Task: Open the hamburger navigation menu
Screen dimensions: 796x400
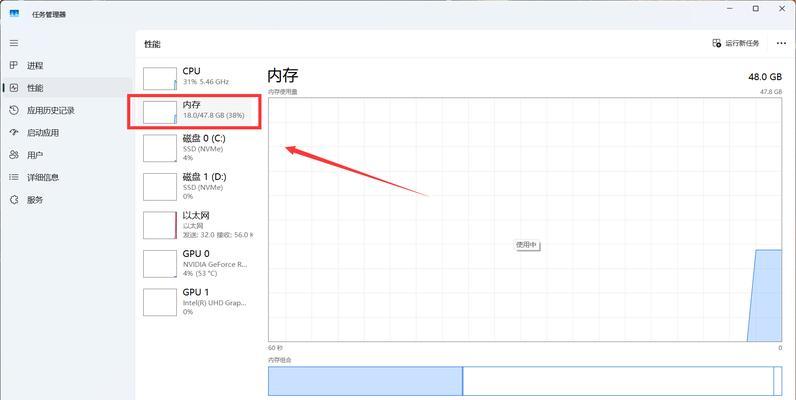Action: [14, 43]
